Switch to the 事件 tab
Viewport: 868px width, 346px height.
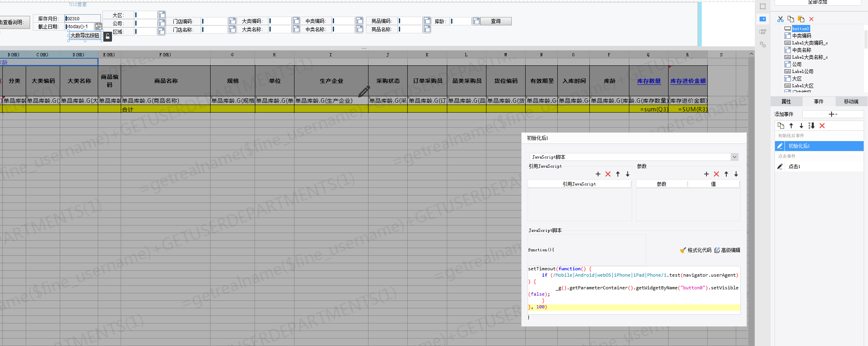tap(819, 101)
